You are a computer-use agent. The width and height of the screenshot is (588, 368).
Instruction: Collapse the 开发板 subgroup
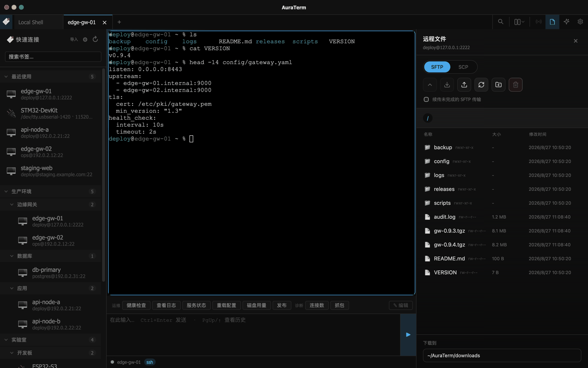point(50,353)
